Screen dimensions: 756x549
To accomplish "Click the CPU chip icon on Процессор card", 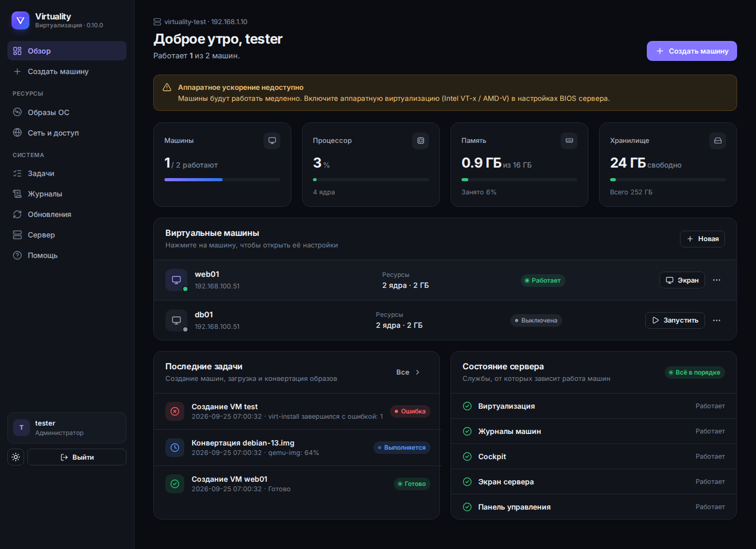I will coord(421,140).
